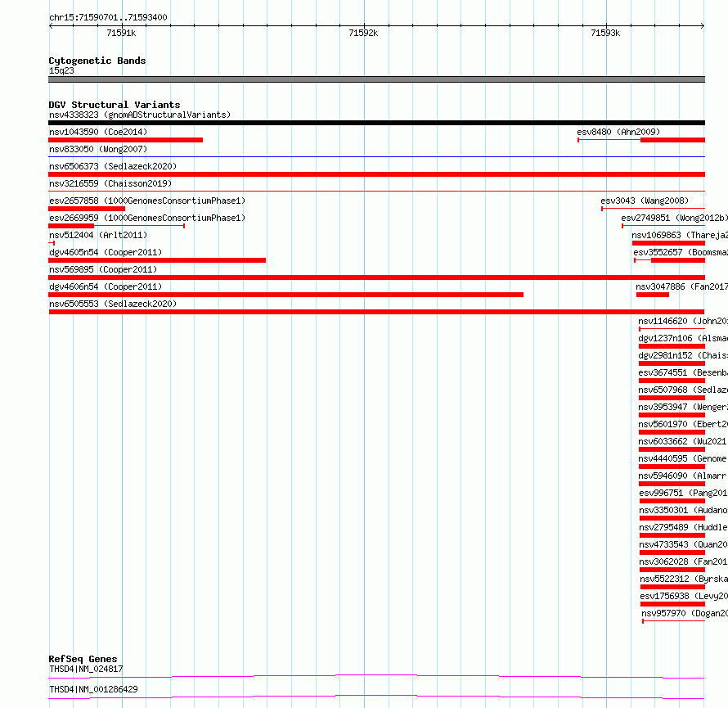Open variant dgv4606n54 (Cooper2011)
The width and height of the screenshot is (728, 708).
point(106,286)
